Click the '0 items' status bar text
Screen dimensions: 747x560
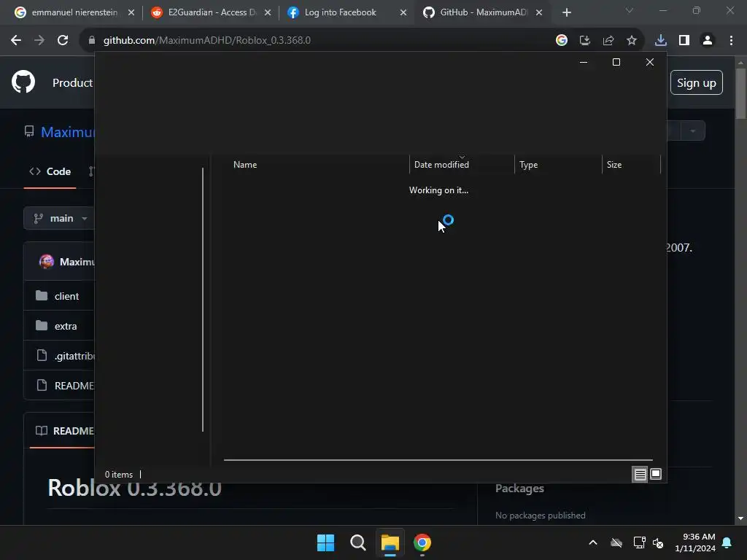(x=119, y=475)
